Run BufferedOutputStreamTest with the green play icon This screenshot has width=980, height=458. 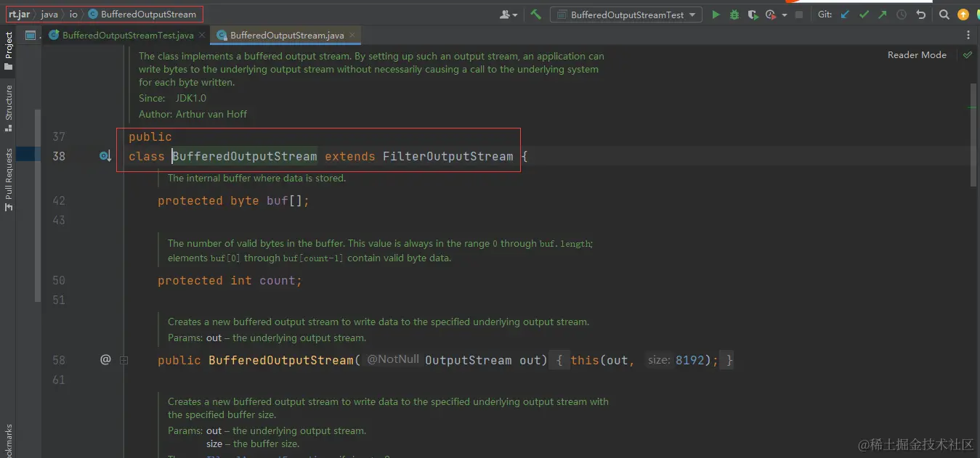tap(716, 15)
